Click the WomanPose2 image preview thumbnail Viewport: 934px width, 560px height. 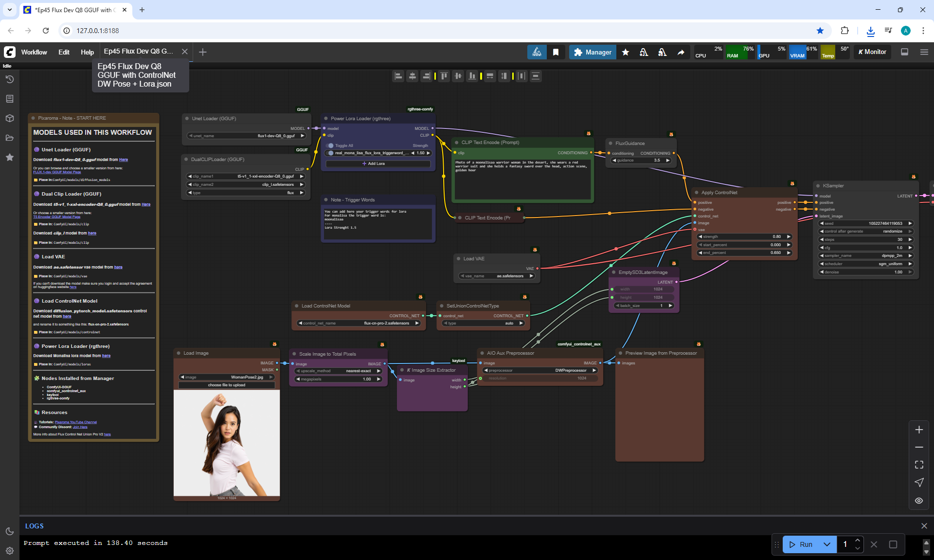pos(227,443)
